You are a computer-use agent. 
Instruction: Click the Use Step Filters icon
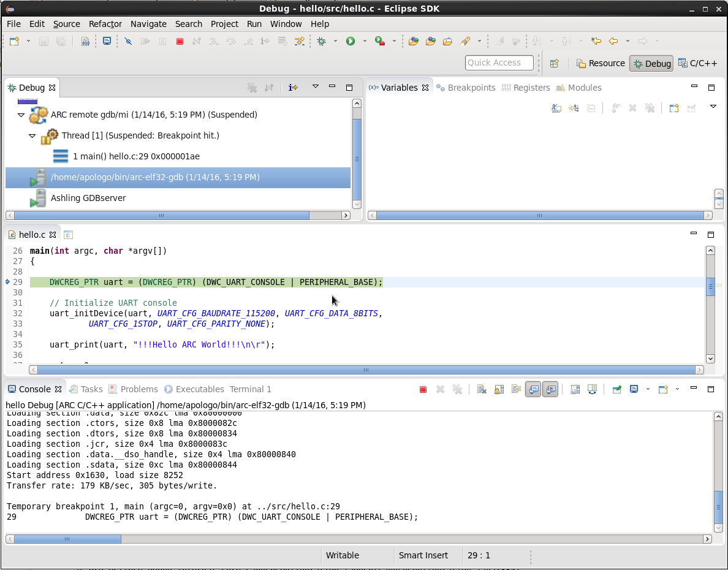click(300, 41)
